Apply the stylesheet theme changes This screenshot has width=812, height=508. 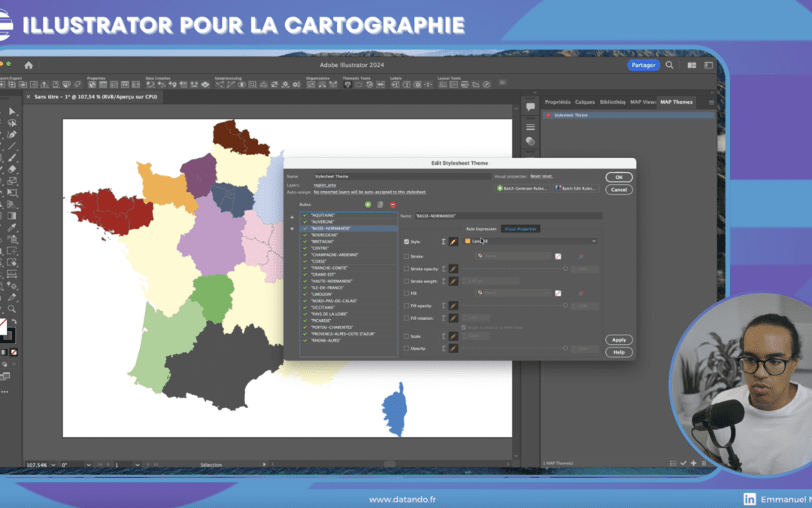619,339
